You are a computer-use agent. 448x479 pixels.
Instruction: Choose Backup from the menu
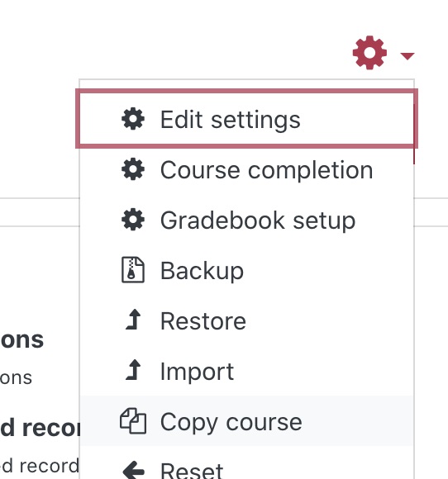coord(246,270)
